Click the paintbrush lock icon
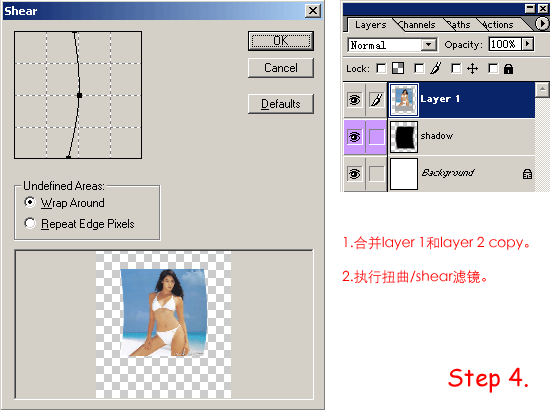The width and height of the screenshot is (550, 410). (x=435, y=68)
